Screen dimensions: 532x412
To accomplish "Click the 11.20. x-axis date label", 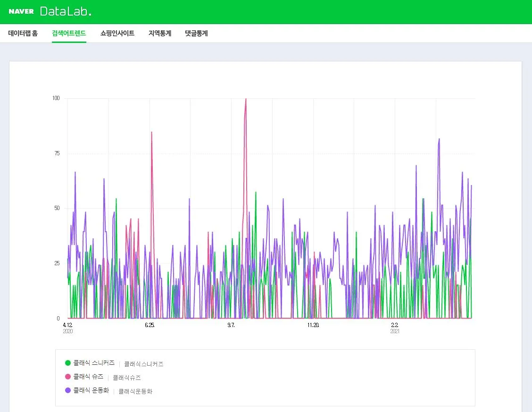I will pos(313,325).
